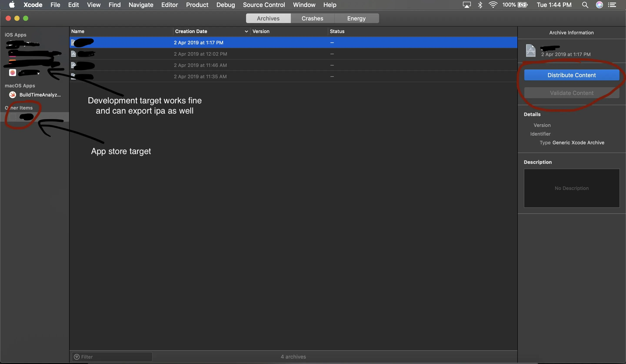This screenshot has height=364, width=626.
Task: Open Spotlight search magnifier in menu bar
Action: click(585, 5)
